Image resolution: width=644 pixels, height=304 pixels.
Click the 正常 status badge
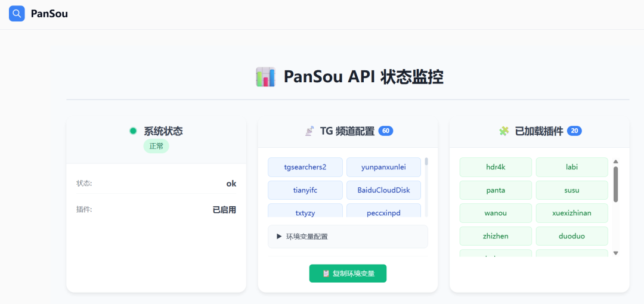[156, 146]
